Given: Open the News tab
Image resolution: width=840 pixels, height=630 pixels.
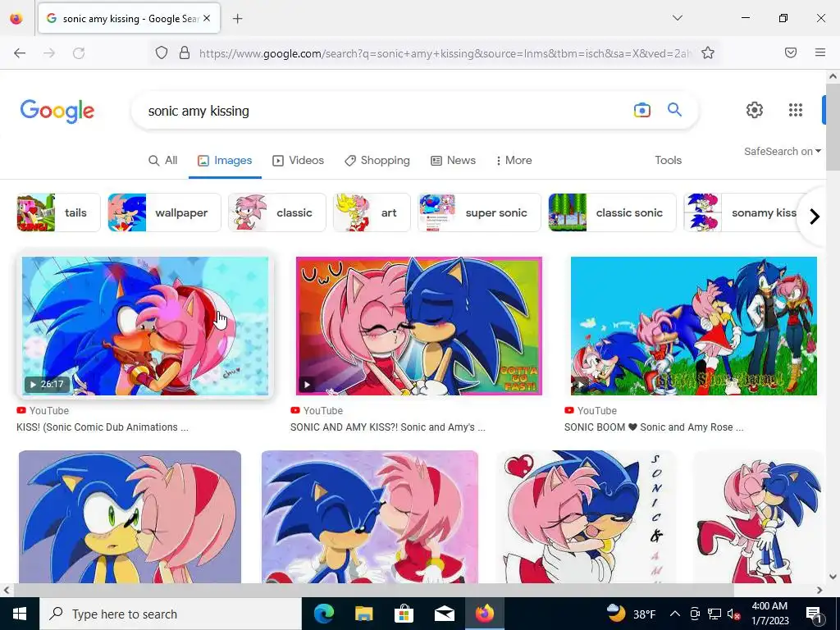Looking at the screenshot, I should point(453,160).
